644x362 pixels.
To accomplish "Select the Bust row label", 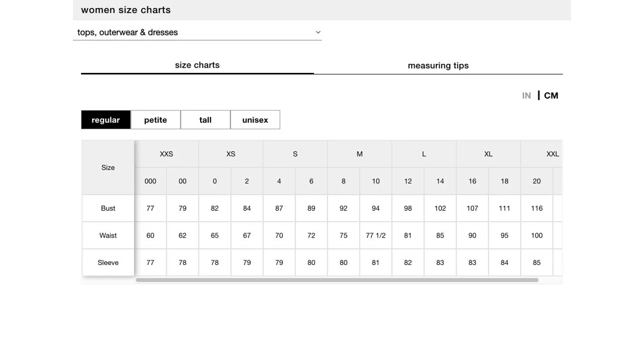I will pos(108,208).
